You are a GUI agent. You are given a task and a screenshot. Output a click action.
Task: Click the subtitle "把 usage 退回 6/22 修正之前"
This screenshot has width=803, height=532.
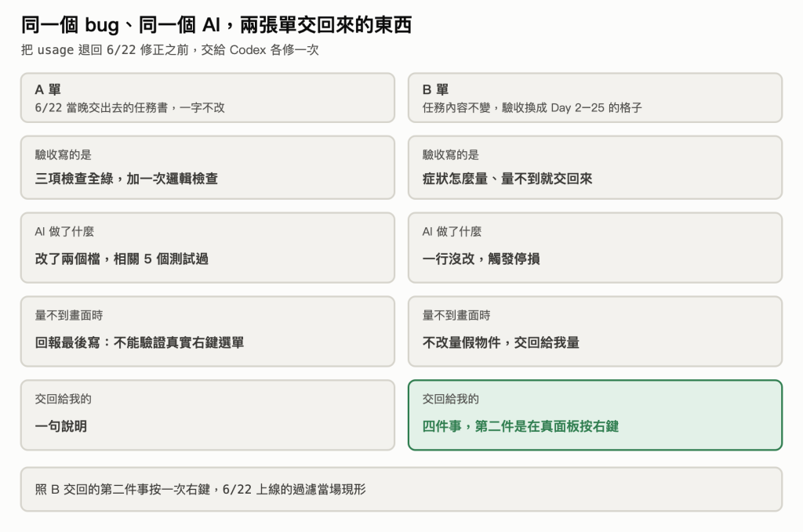coord(105,49)
